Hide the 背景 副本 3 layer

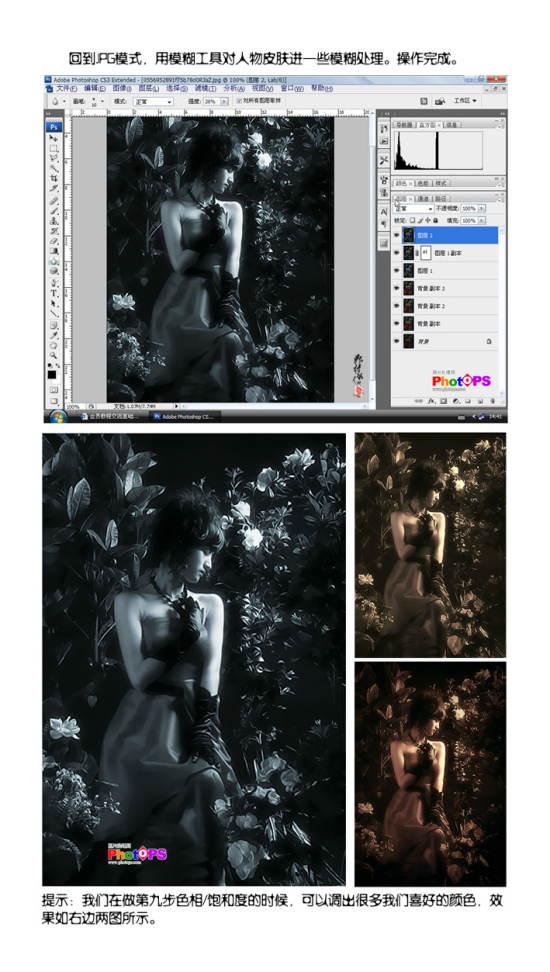[397, 288]
